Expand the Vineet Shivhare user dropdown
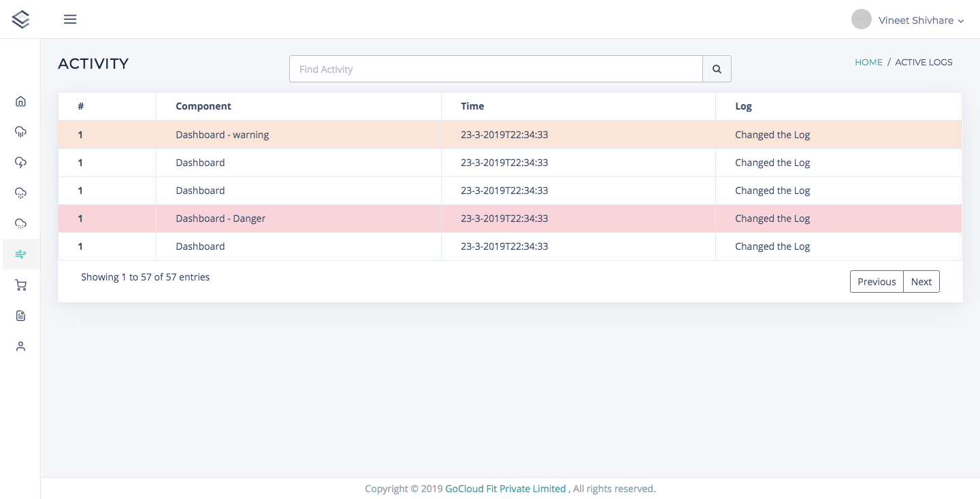 (921, 20)
